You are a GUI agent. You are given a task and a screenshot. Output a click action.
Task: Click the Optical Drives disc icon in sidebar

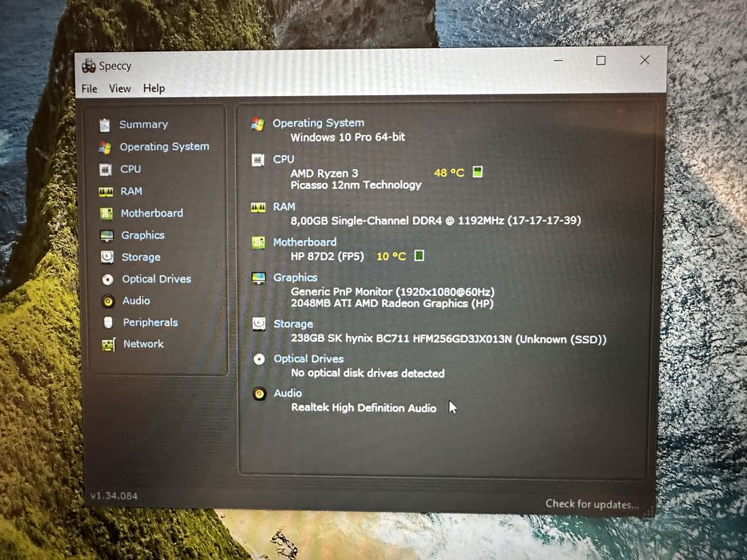(x=107, y=279)
